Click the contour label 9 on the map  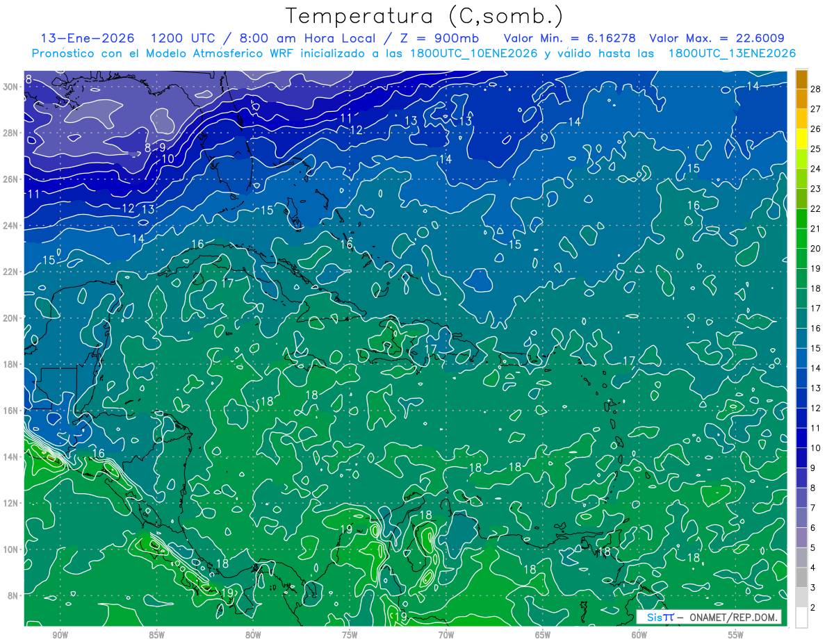click(x=162, y=148)
